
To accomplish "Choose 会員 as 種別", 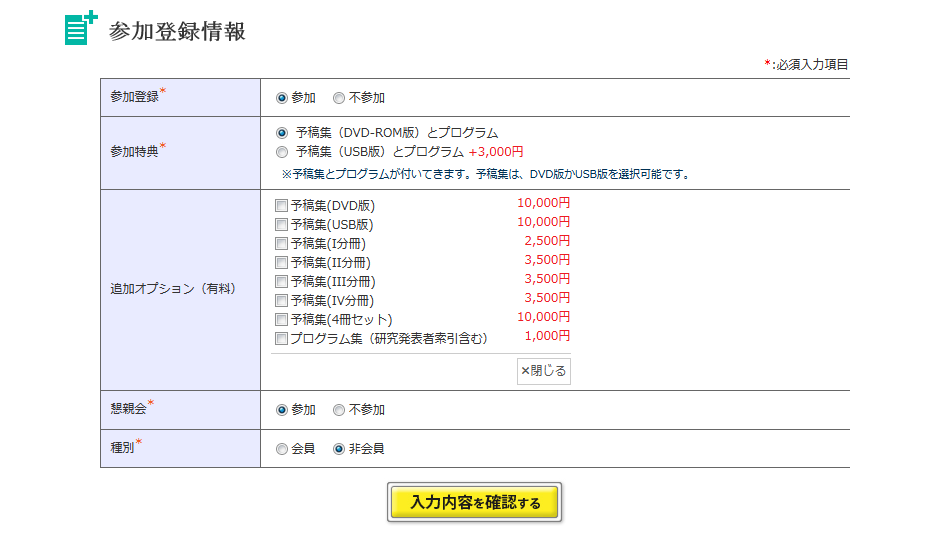I will pos(282,449).
